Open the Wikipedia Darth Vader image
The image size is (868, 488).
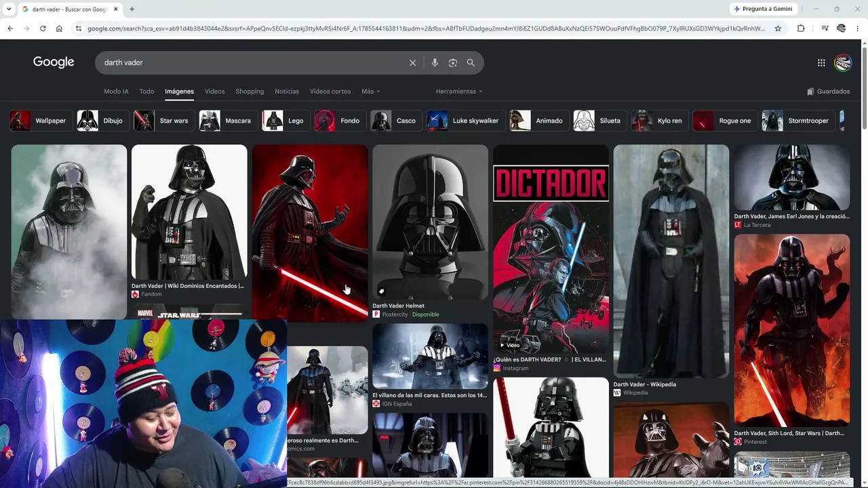pyautogui.click(x=671, y=261)
